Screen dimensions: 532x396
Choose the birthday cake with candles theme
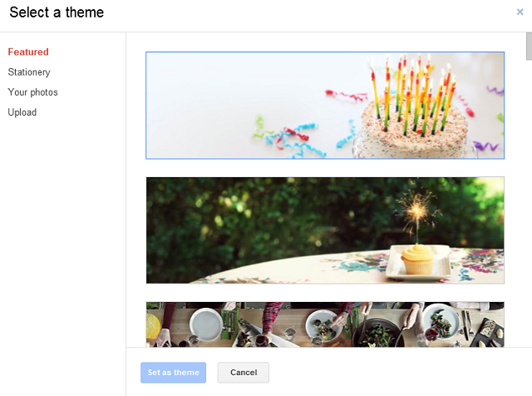click(325, 106)
